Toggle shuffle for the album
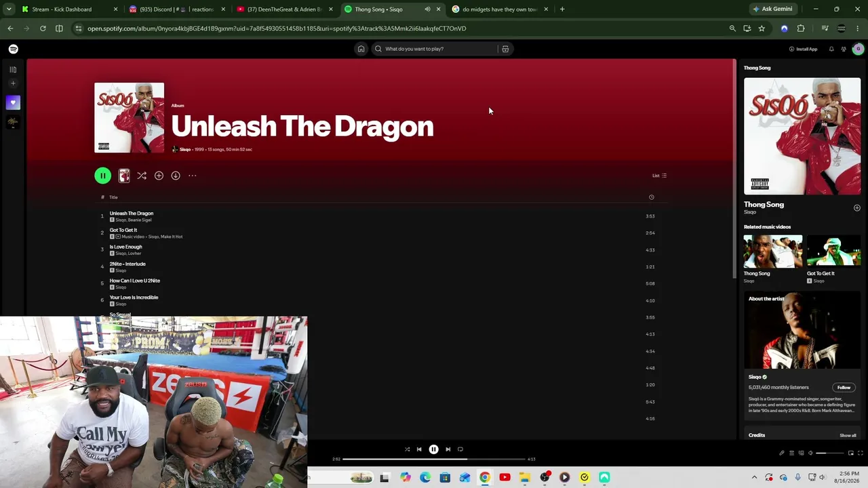Screen dimensions: 868x488 point(142,176)
